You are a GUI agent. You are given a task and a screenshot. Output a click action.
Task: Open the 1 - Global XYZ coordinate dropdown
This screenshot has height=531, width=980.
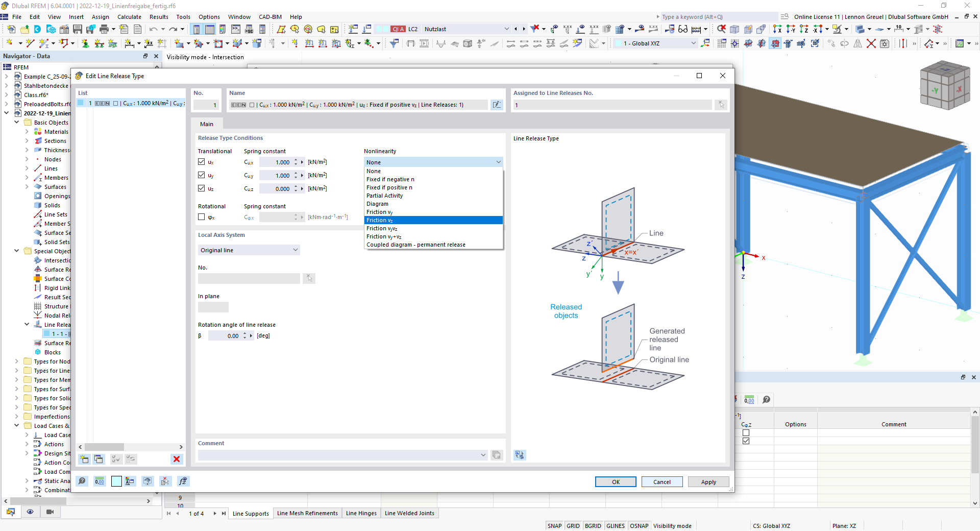[x=693, y=43]
